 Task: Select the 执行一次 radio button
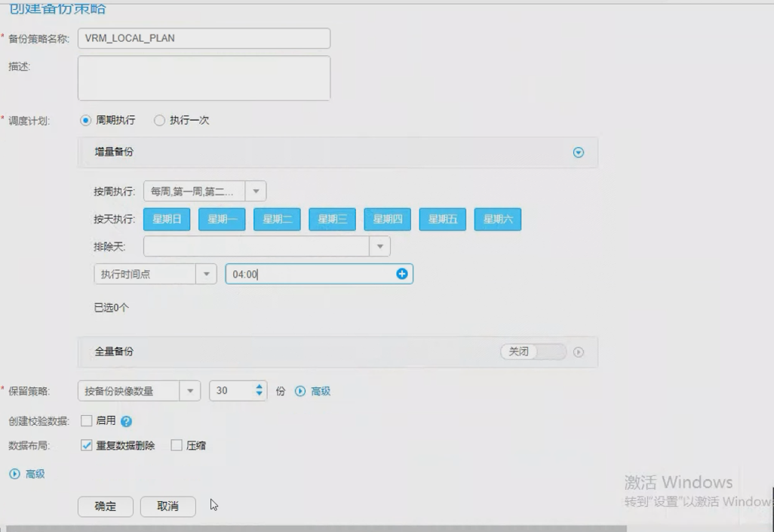pyautogui.click(x=159, y=121)
